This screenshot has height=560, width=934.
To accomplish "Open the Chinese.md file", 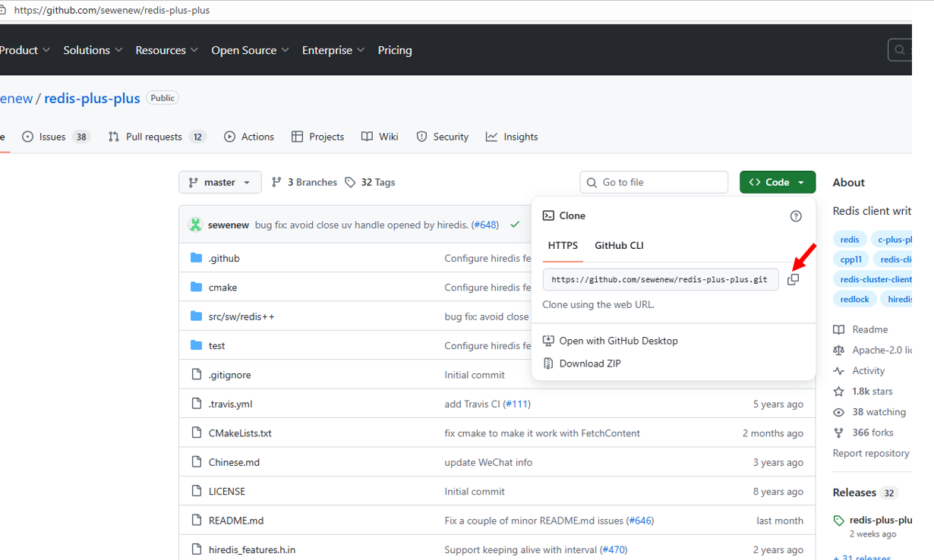I will tap(234, 462).
